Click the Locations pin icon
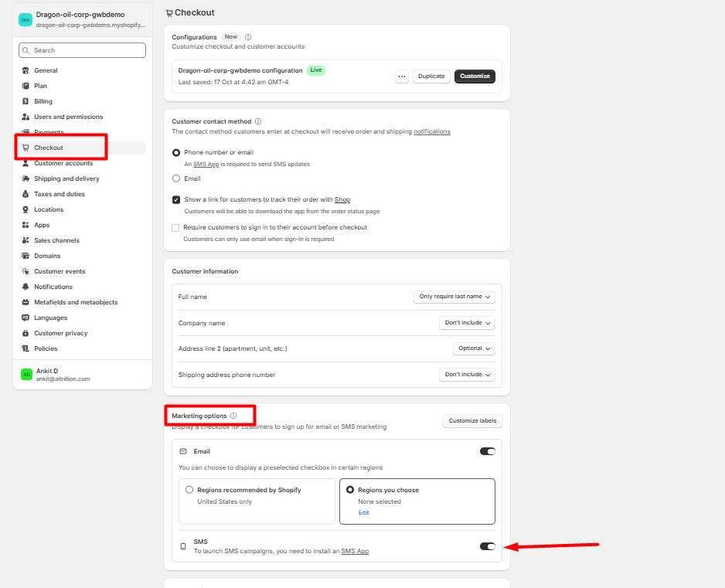The width and height of the screenshot is (725, 588). (x=26, y=209)
